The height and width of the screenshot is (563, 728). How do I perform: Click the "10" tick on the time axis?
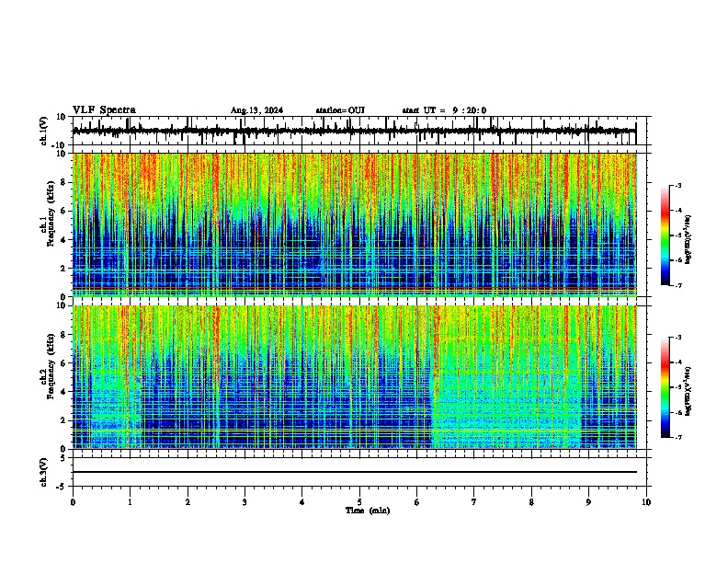pos(646,502)
